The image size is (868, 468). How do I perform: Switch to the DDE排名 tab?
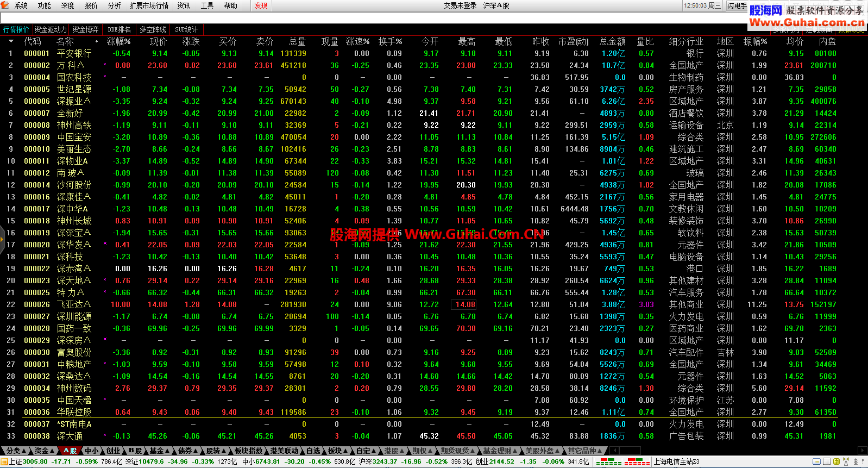119,29
